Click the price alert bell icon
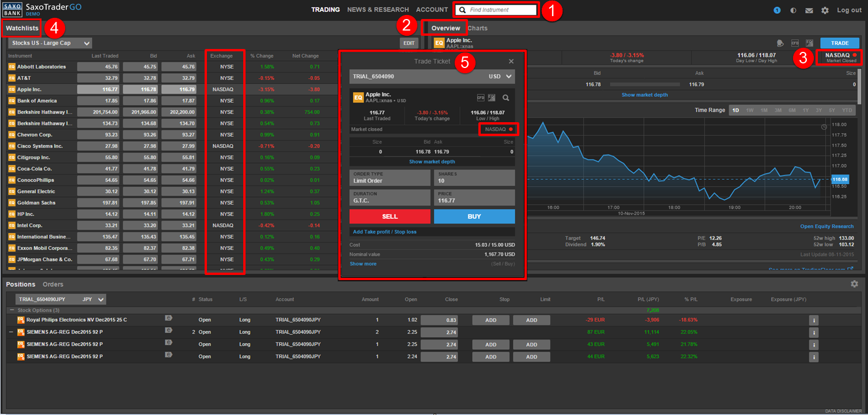This screenshot has width=868, height=415. point(780,43)
